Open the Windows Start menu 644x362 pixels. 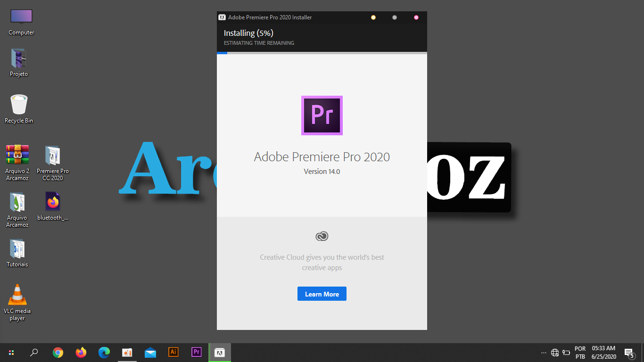pyautogui.click(x=11, y=353)
